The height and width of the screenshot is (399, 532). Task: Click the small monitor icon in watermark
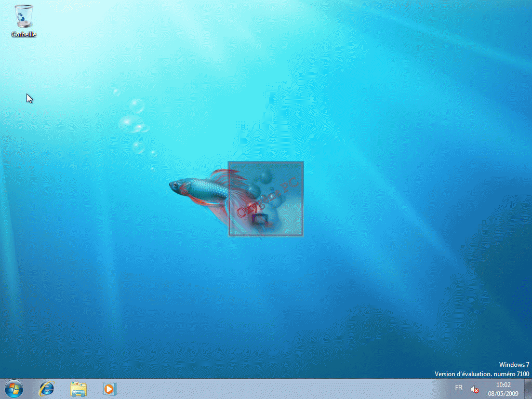(260, 219)
